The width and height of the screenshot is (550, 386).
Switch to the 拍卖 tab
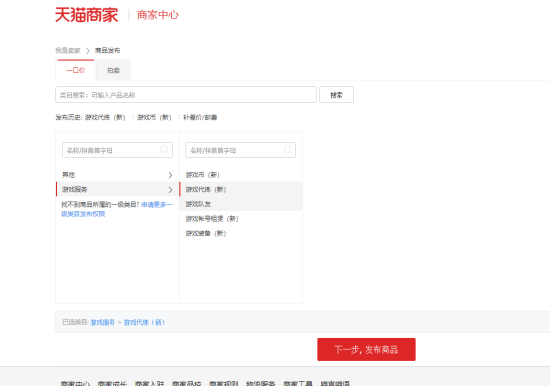113,70
